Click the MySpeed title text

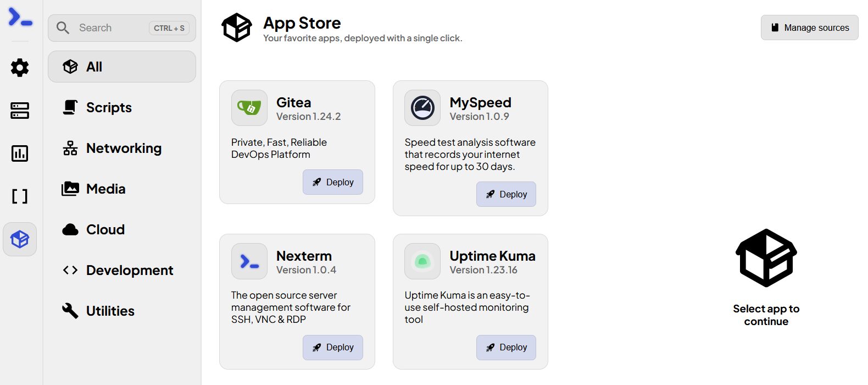(480, 103)
